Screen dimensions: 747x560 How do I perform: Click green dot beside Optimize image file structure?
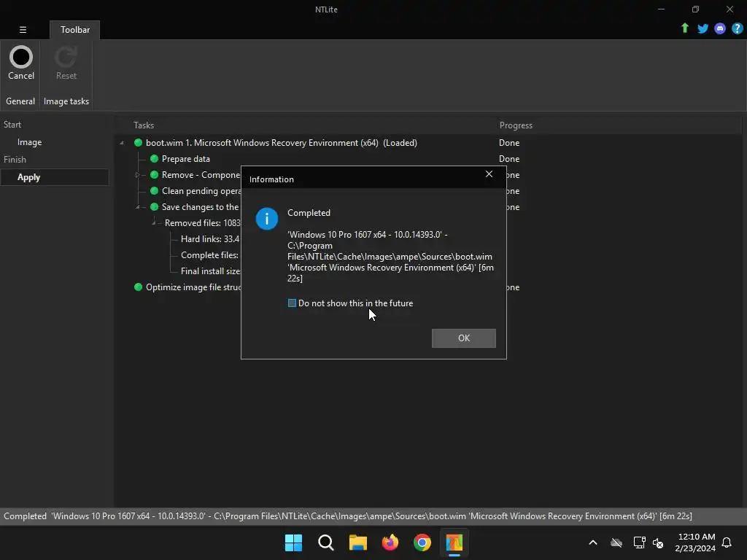[x=138, y=287]
